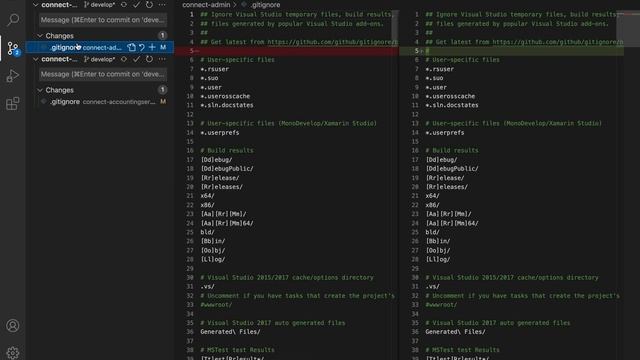640x360 pixels.
Task: Focus commit message box of topmost repository
Action: point(103,20)
